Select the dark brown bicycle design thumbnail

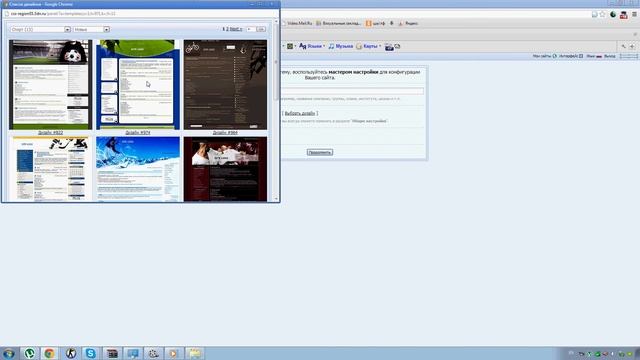coord(225,84)
